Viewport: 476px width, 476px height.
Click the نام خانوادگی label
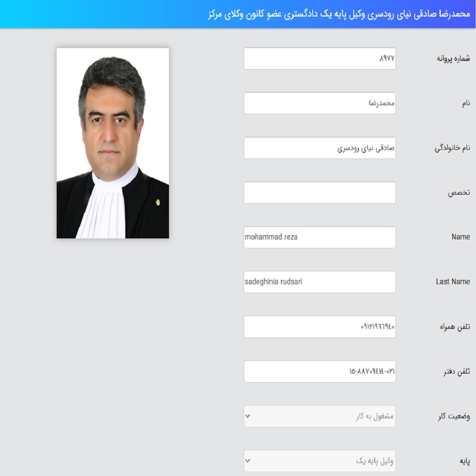452,148
